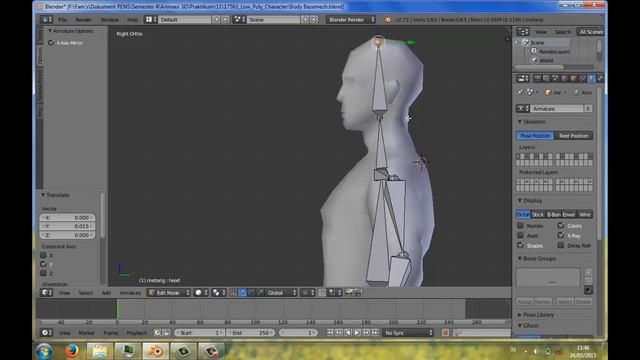The image size is (640, 360).
Task: Open the Render menu
Action: point(83,20)
